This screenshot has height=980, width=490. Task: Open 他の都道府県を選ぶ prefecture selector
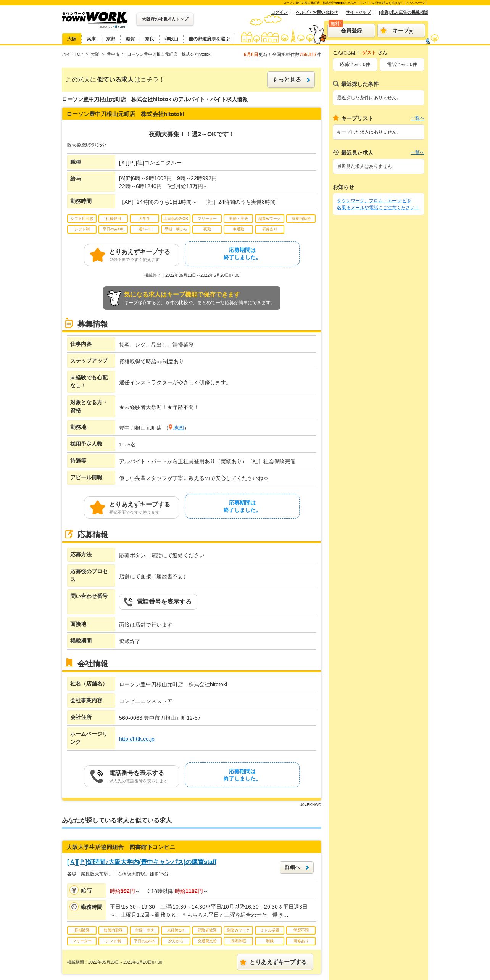[x=209, y=39]
